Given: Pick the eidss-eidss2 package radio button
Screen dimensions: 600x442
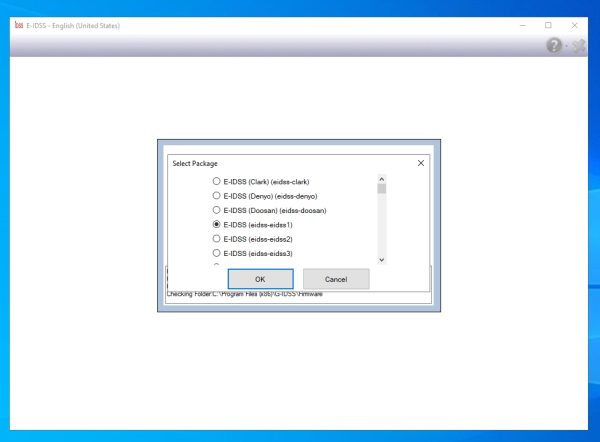Looking at the screenshot, I should tap(217, 238).
